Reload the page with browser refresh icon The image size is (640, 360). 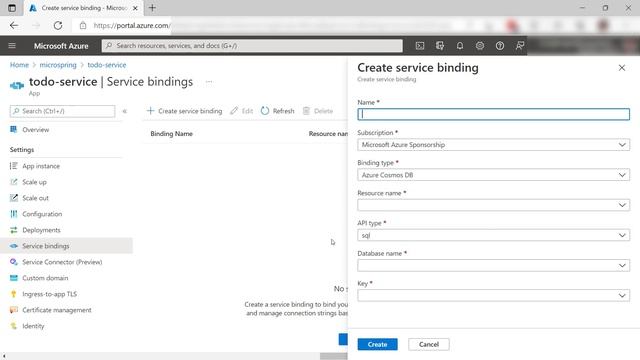tap(58, 25)
